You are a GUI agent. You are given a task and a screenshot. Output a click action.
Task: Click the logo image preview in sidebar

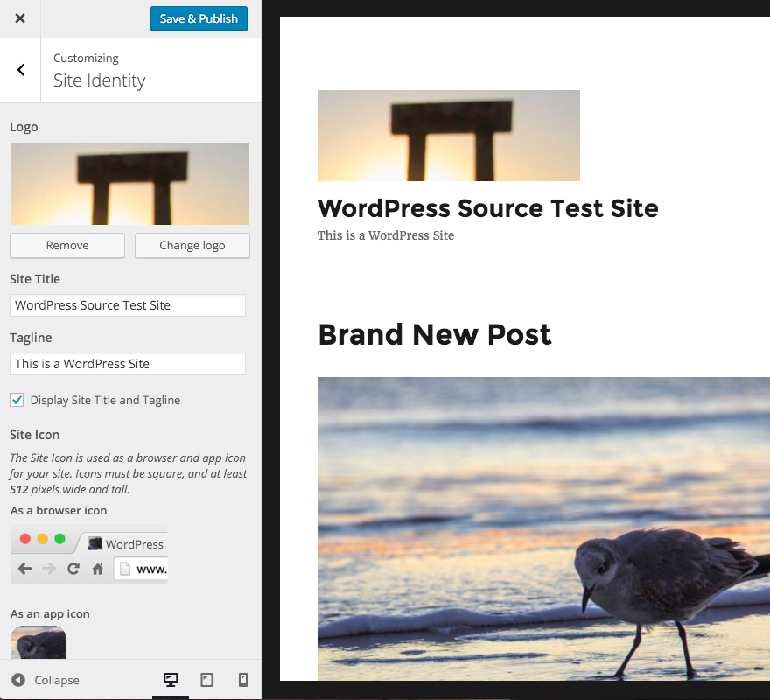click(129, 184)
